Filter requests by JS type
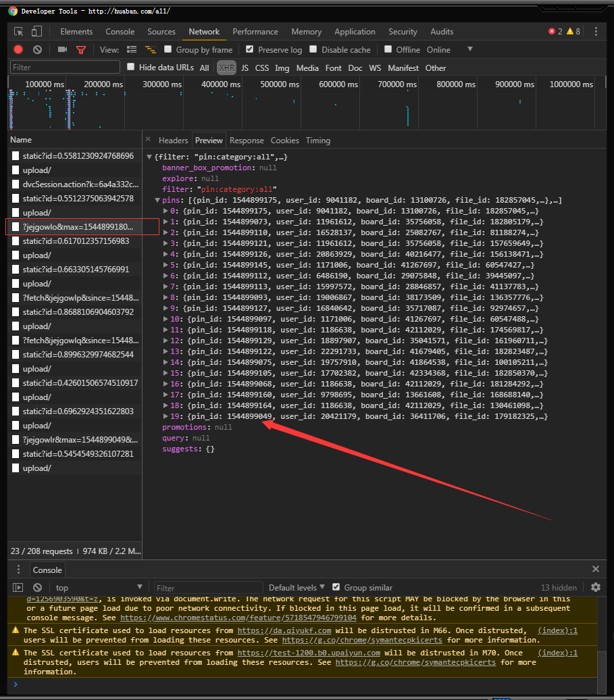Image resolution: width=614 pixels, height=700 pixels. [245, 68]
